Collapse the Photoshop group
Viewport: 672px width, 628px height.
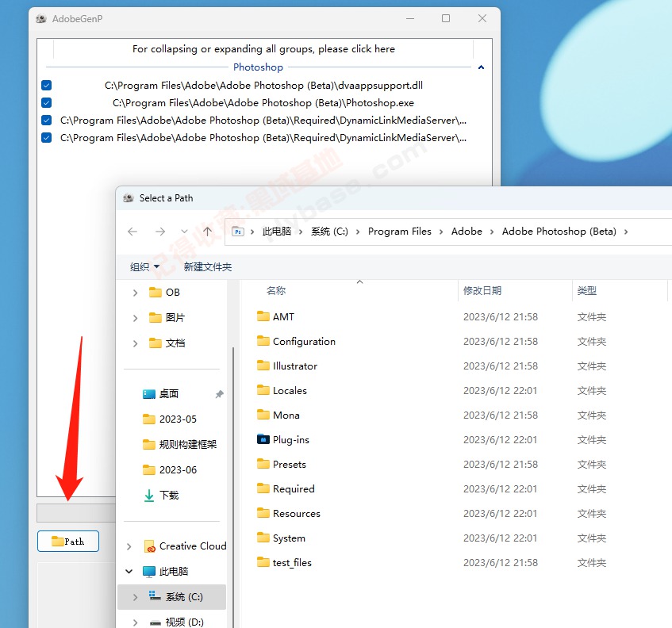(481, 67)
